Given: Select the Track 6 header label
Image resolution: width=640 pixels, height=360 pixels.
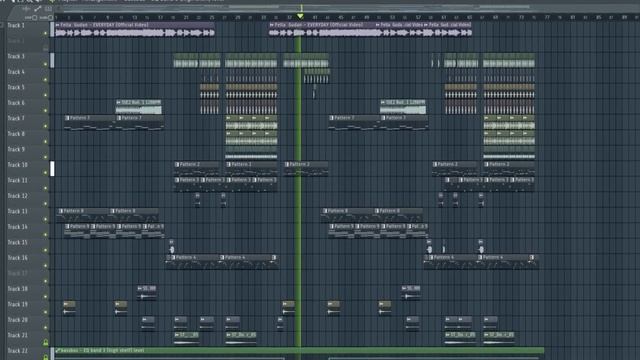Looking at the screenshot, I should (x=16, y=103).
